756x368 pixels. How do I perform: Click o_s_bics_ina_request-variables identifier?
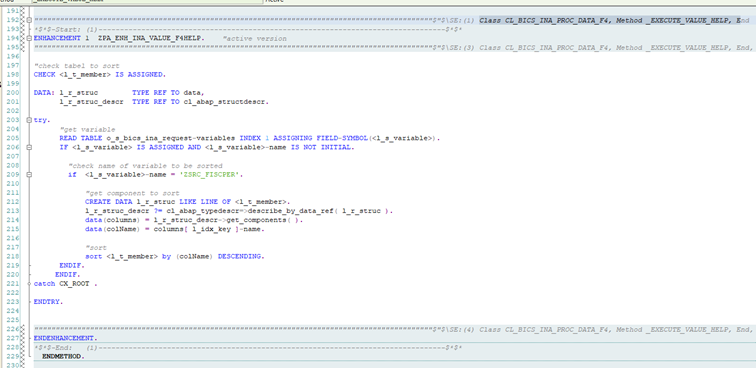click(171, 138)
